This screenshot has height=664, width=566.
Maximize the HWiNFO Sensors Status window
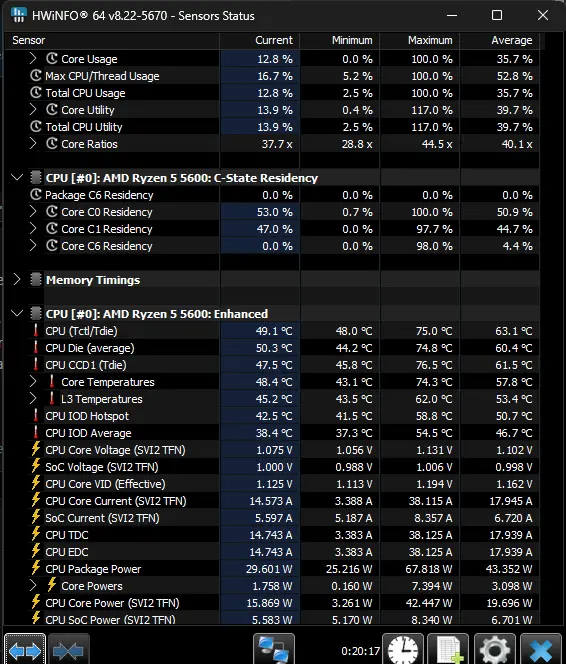click(497, 15)
